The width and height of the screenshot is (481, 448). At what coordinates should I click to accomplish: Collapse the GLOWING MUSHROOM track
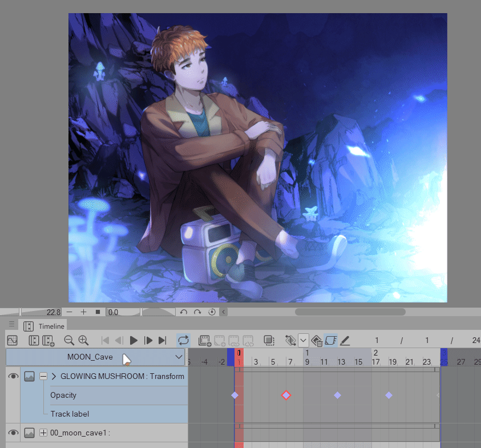click(x=43, y=376)
